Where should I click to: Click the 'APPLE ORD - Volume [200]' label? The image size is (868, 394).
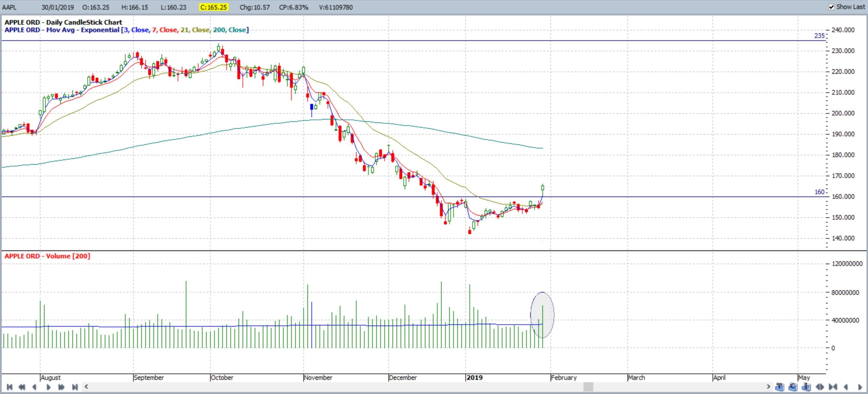click(x=47, y=256)
